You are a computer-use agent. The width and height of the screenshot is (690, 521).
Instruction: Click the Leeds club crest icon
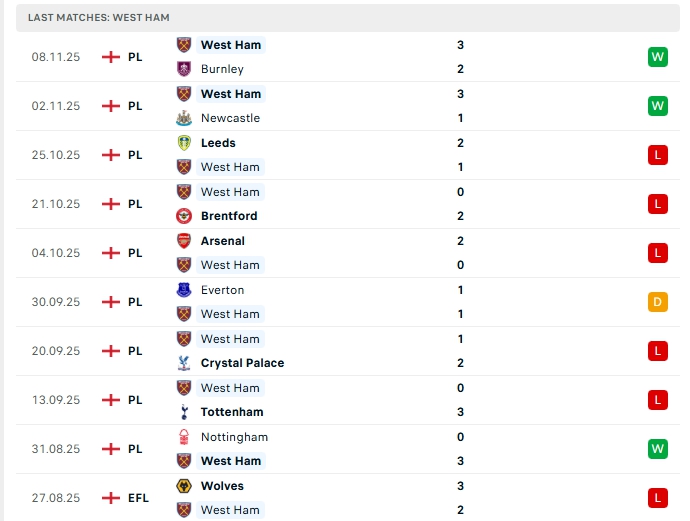click(x=183, y=143)
